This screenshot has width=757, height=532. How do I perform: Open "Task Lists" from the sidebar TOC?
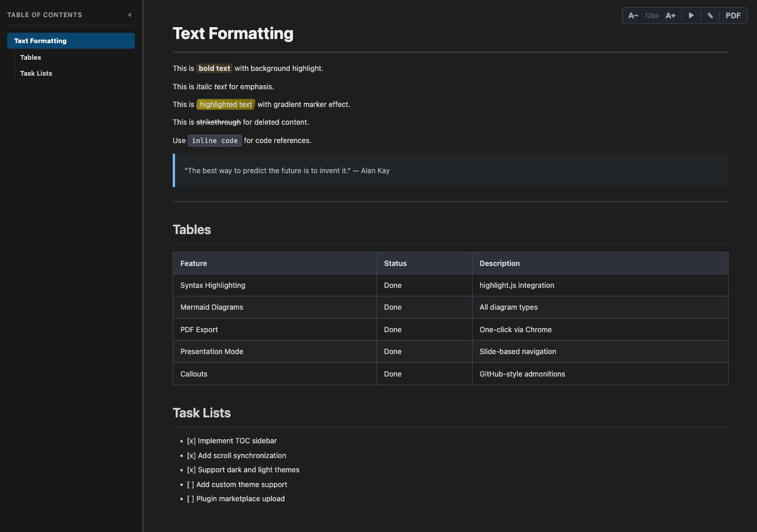pos(36,73)
